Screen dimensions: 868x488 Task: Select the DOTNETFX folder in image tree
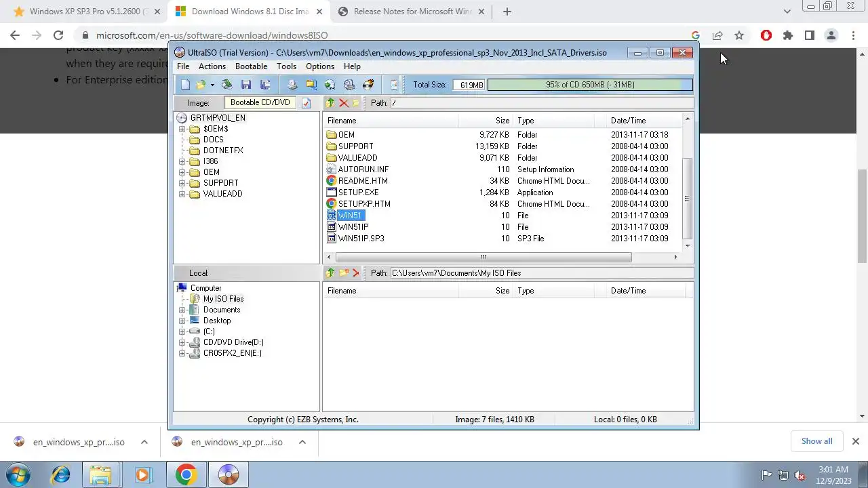[223, 150]
